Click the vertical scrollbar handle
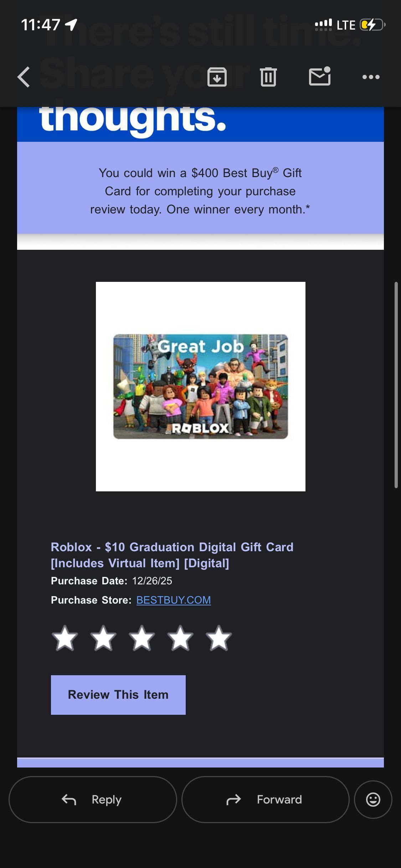This screenshot has width=401, height=868. 396,385
